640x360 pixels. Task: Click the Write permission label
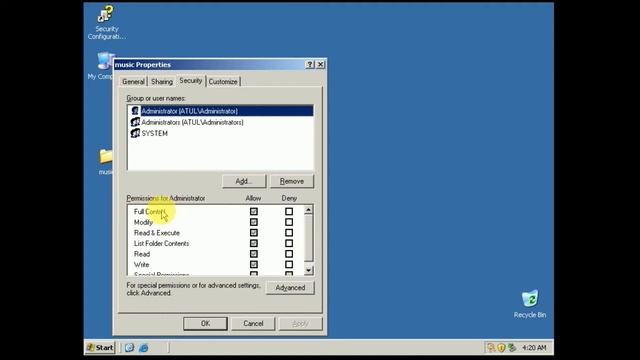pyautogui.click(x=142, y=264)
